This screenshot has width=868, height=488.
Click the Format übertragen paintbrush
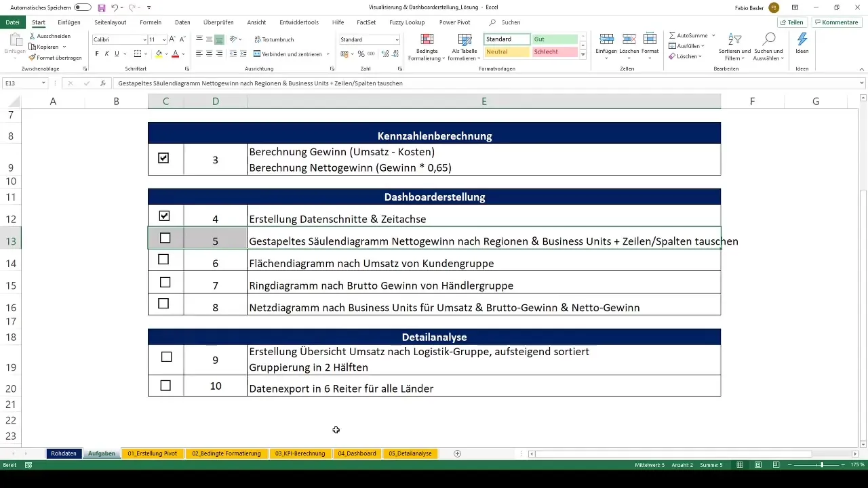point(33,58)
